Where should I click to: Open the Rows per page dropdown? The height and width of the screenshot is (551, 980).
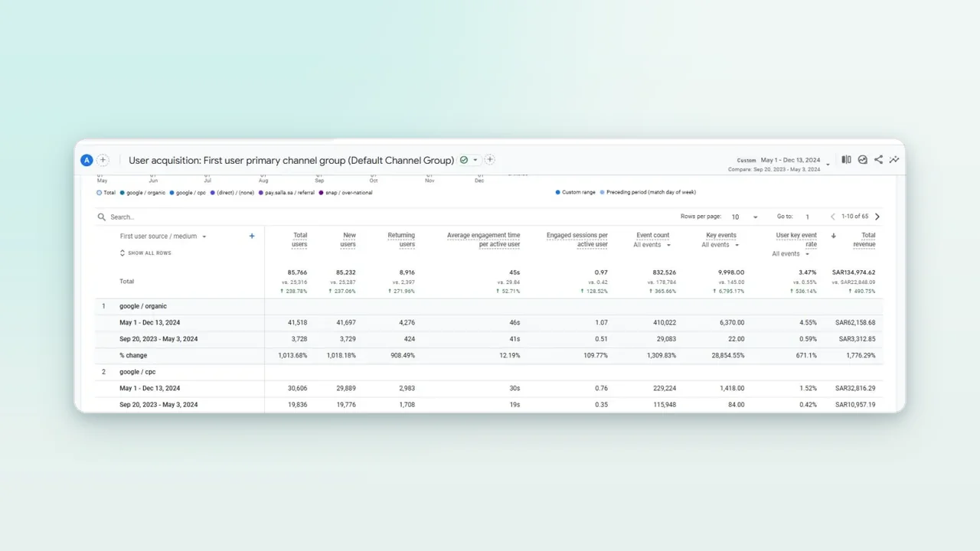point(745,217)
